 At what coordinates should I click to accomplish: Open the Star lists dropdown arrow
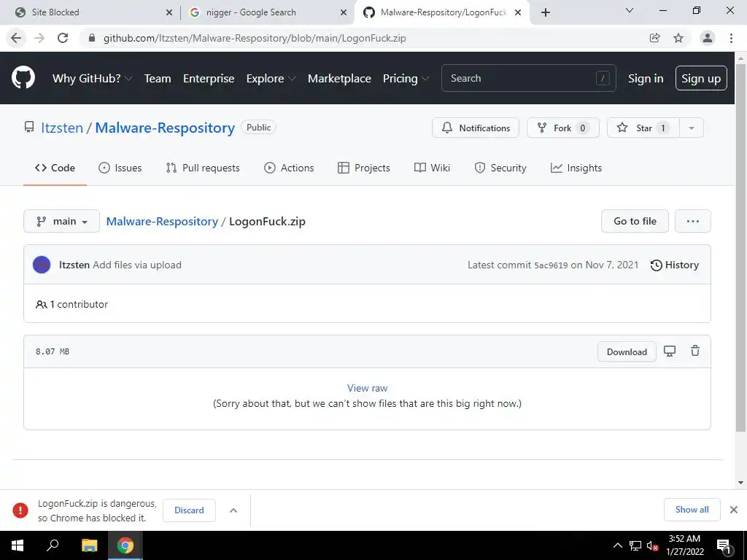[692, 128]
